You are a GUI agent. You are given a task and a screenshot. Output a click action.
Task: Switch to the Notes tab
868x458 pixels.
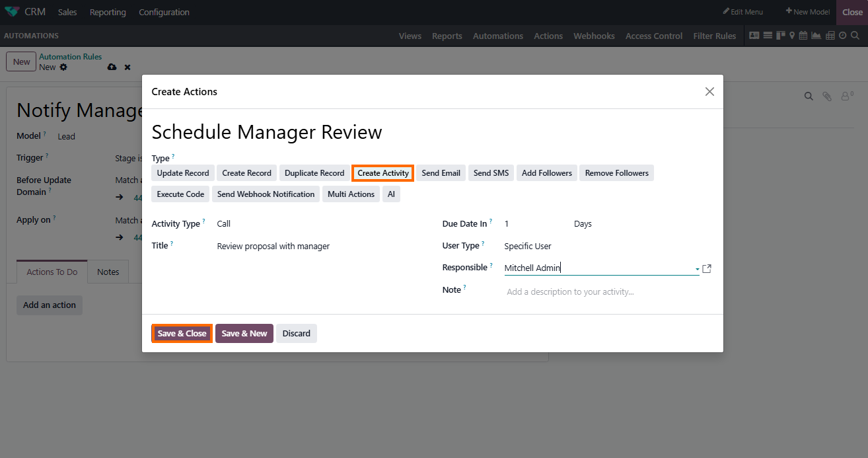[x=108, y=272]
